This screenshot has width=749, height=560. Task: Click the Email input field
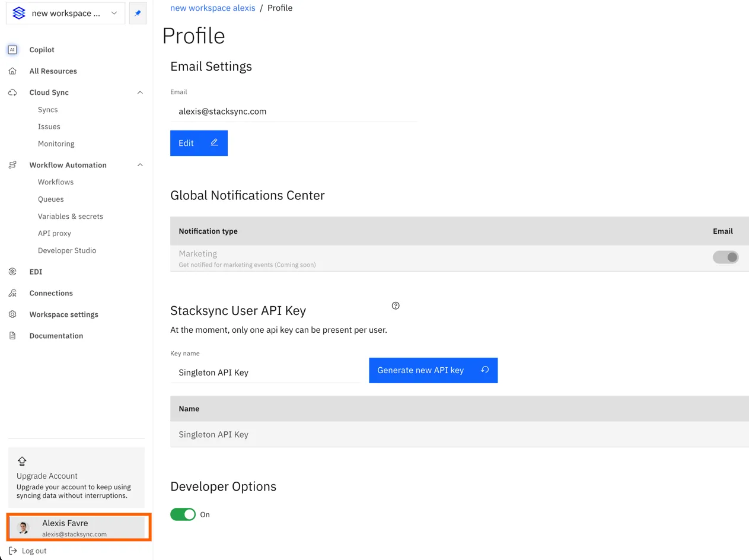point(294,111)
